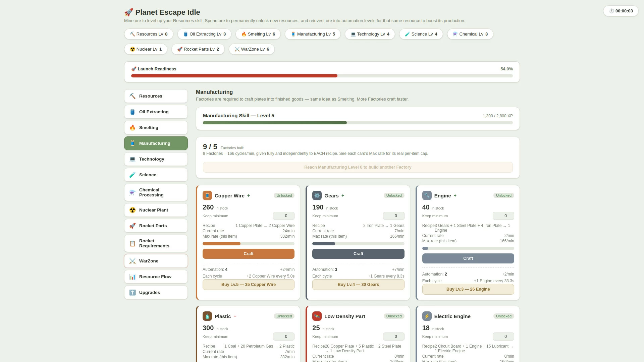Buy Lv.3 Engine automation upgrade
Viewport: 644px width, 362px height.
[468, 289]
